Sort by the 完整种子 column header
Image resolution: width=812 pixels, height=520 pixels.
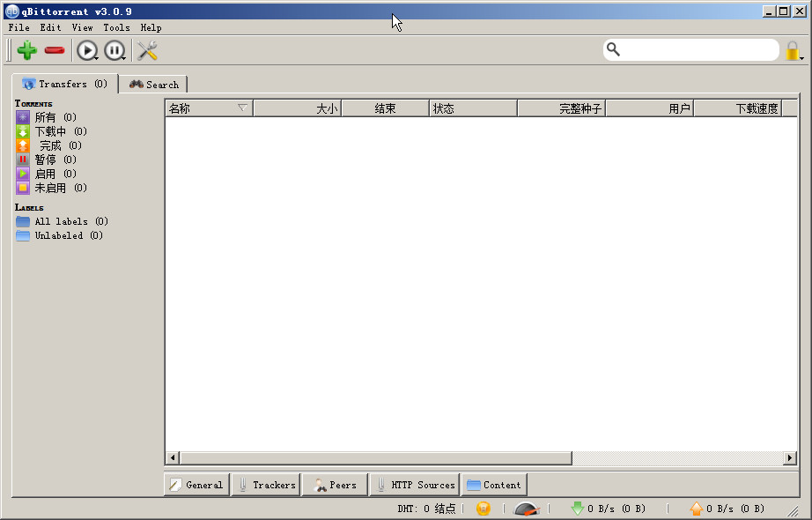(562, 108)
